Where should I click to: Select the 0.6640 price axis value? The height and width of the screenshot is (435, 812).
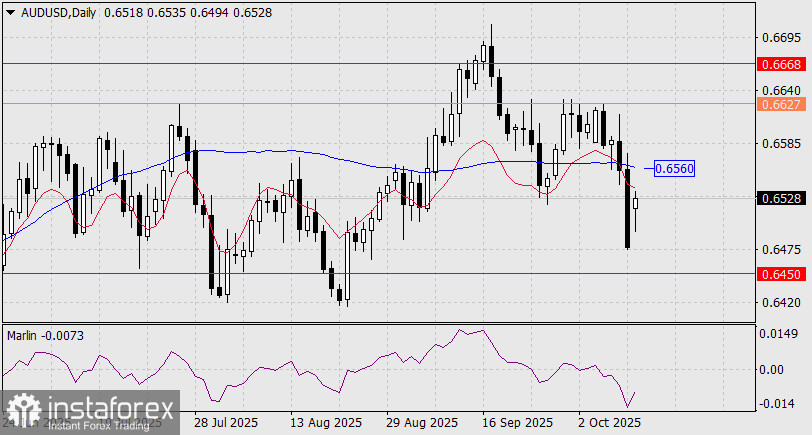click(780, 91)
